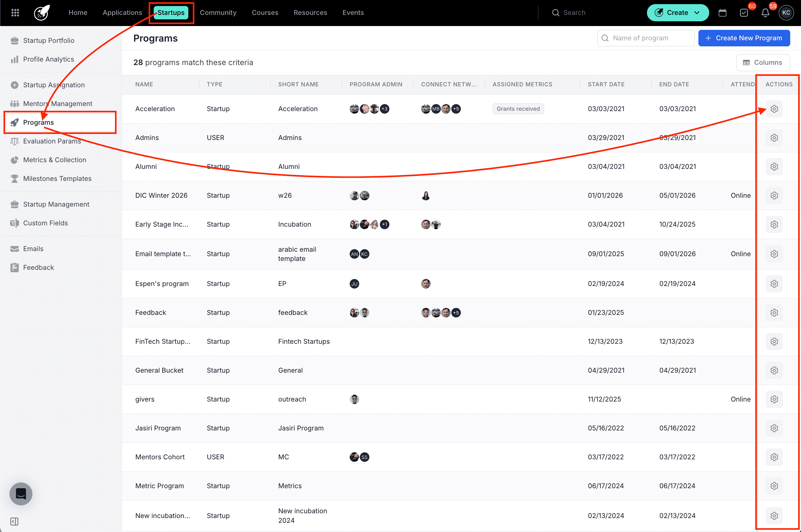Open the Applications tab
The height and width of the screenshot is (532, 801).
(122, 13)
